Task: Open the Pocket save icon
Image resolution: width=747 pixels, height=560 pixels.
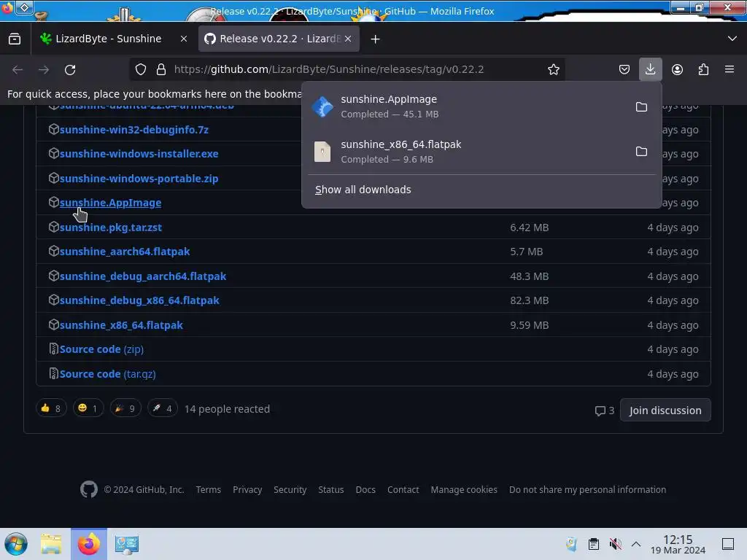Action: pos(624,69)
